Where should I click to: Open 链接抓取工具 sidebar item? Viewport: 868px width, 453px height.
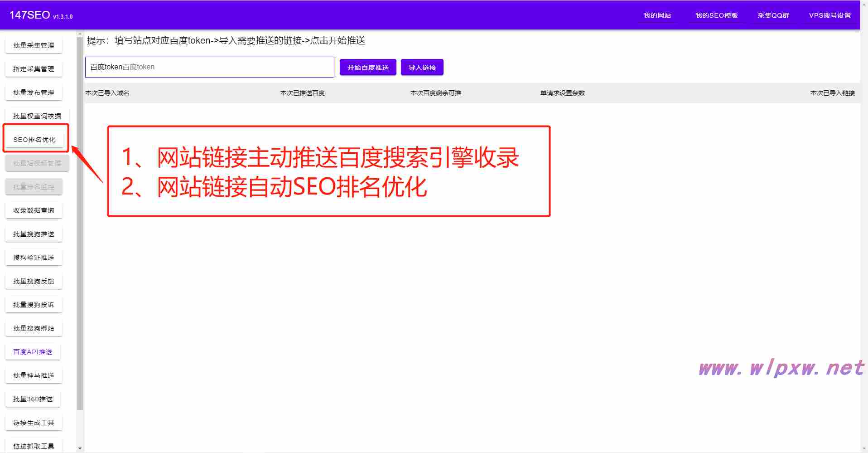(34, 446)
